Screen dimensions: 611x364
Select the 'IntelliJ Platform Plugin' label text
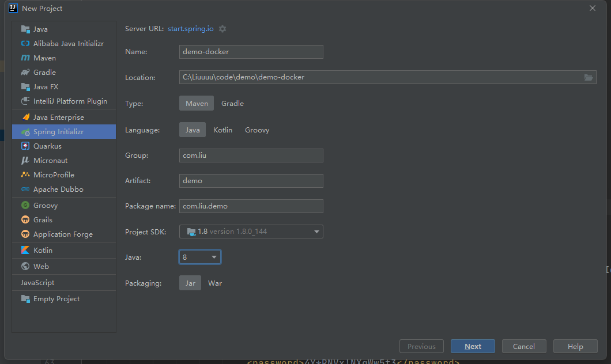(x=70, y=101)
